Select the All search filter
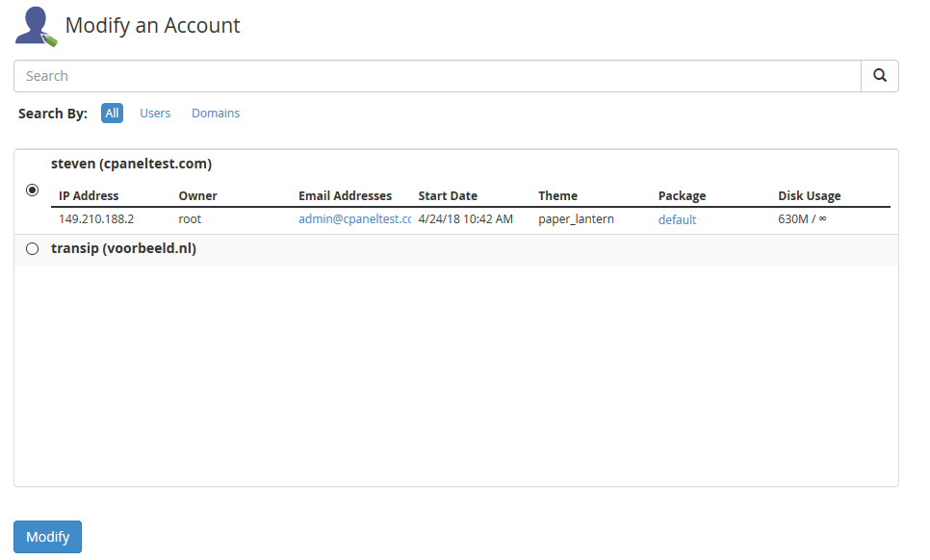This screenshot has height=560, width=930. pos(112,114)
